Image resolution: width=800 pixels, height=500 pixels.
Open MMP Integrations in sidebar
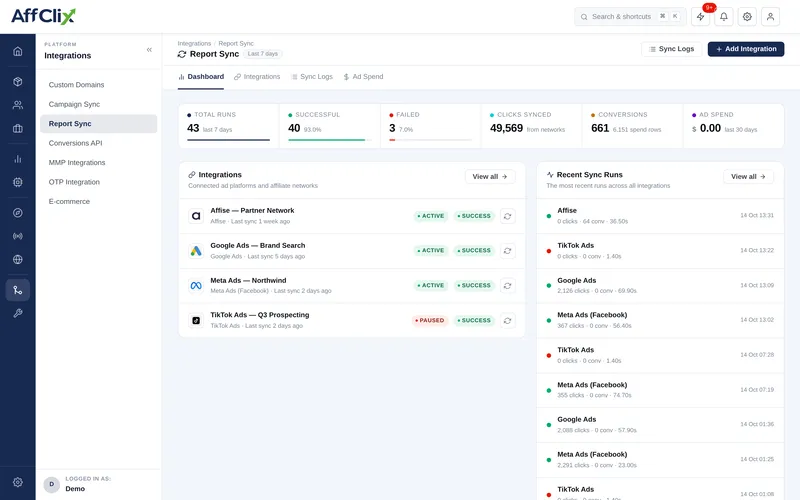(98, 162)
